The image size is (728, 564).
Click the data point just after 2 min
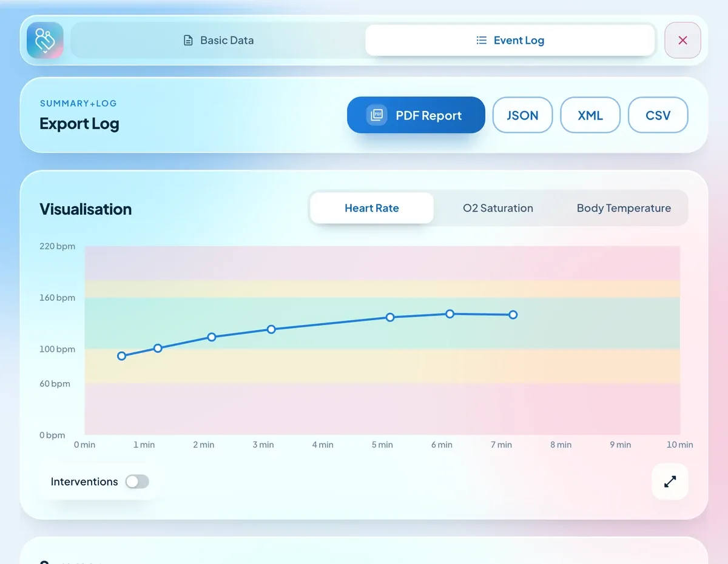tap(212, 337)
